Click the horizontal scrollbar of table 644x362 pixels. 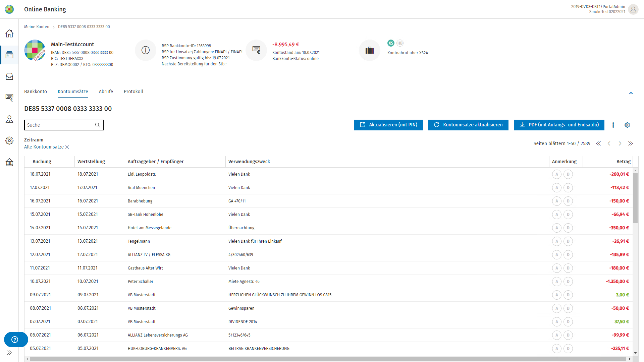[x=328, y=359]
